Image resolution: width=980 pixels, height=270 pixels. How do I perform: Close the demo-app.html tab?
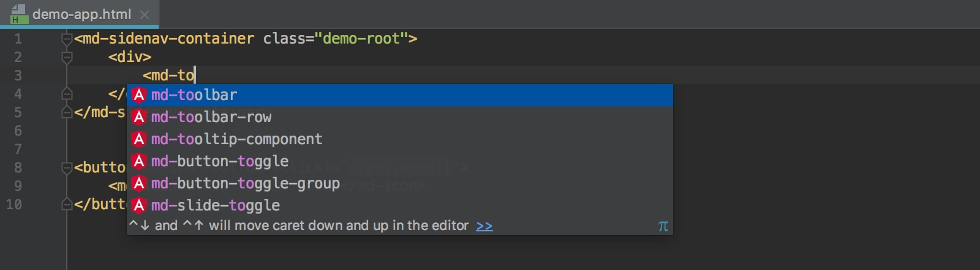coord(145,15)
